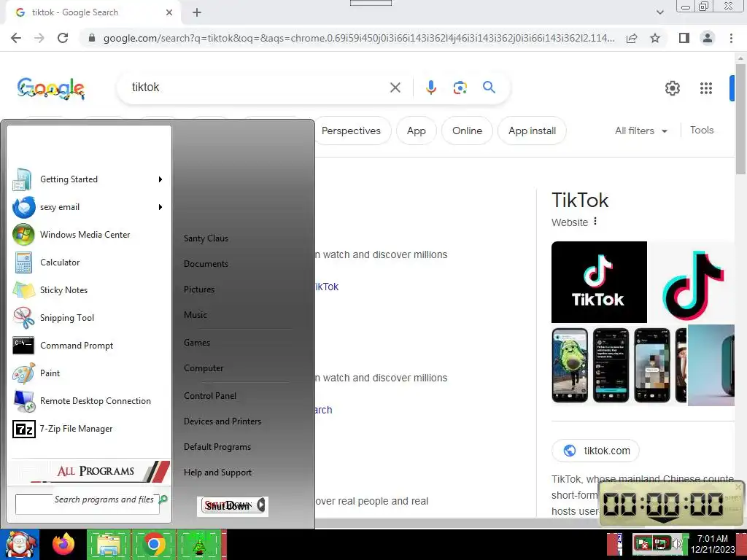Viewport: 747px width, 560px height.
Task: Open Sticky Notes
Action: tap(88, 290)
